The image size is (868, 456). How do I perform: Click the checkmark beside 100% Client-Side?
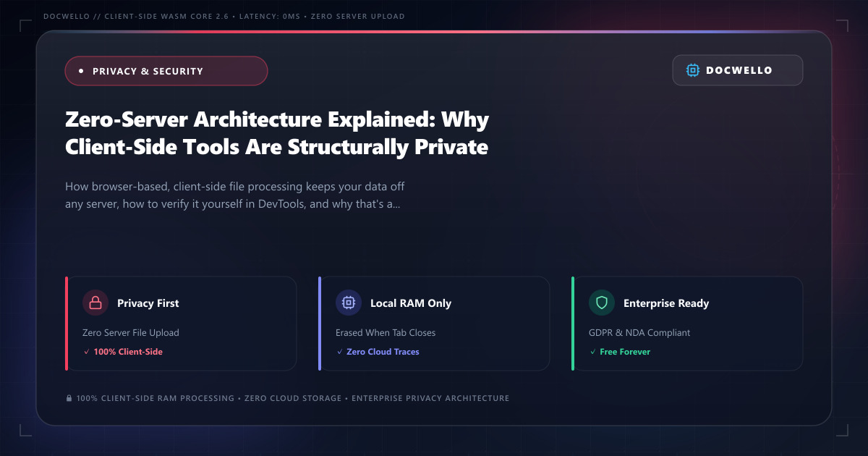click(86, 352)
